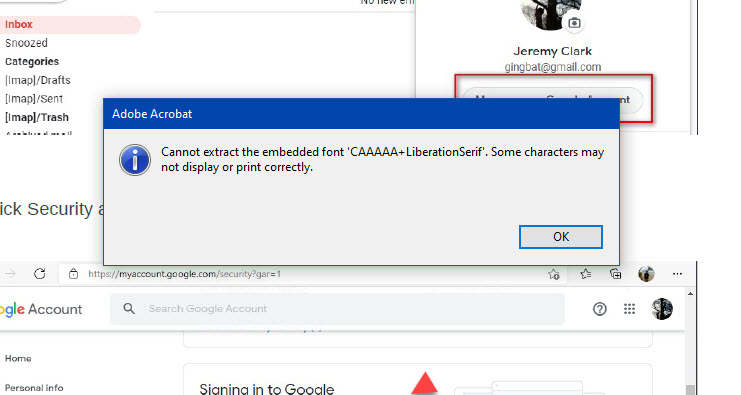Open the [Imap]/Drafts folder

pyautogui.click(x=38, y=80)
